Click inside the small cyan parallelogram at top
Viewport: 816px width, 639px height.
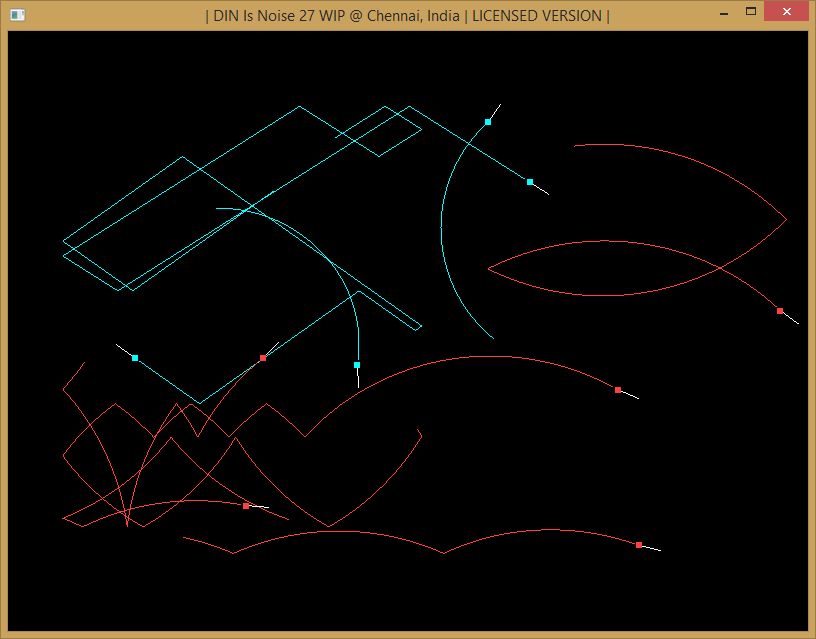(378, 133)
